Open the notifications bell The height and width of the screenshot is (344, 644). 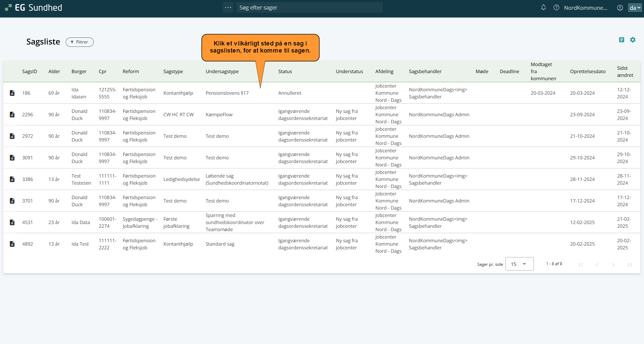(x=544, y=7)
